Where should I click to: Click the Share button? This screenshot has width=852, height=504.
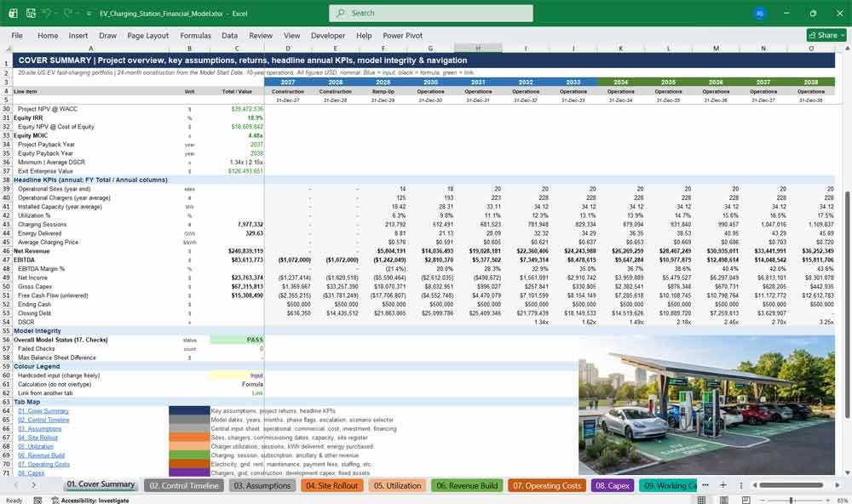click(826, 35)
